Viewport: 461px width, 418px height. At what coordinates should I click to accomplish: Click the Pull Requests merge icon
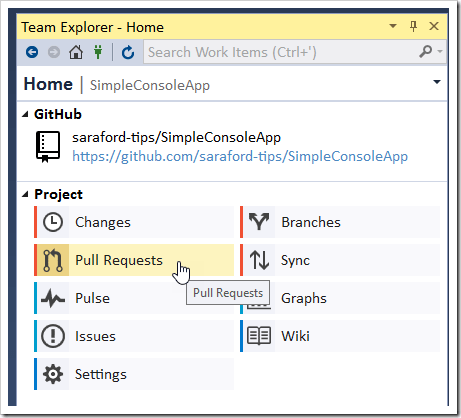pos(53,260)
